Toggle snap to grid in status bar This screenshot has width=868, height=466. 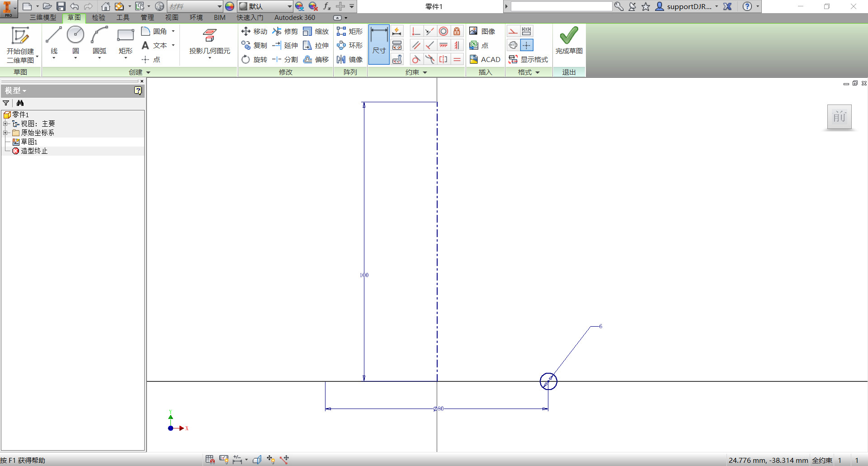point(210,460)
